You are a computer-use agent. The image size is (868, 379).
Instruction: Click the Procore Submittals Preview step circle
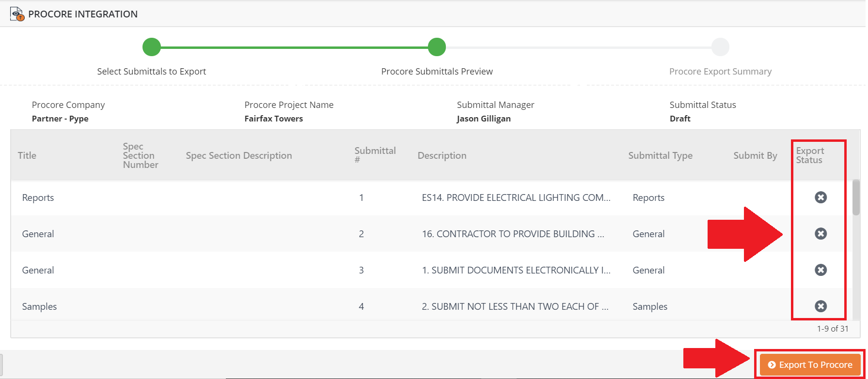pos(437,47)
